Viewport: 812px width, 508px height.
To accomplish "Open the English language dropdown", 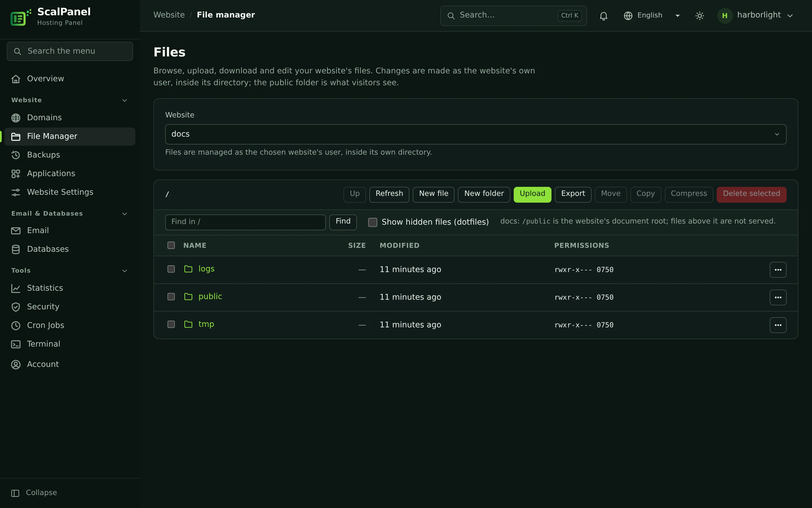I will coord(652,16).
